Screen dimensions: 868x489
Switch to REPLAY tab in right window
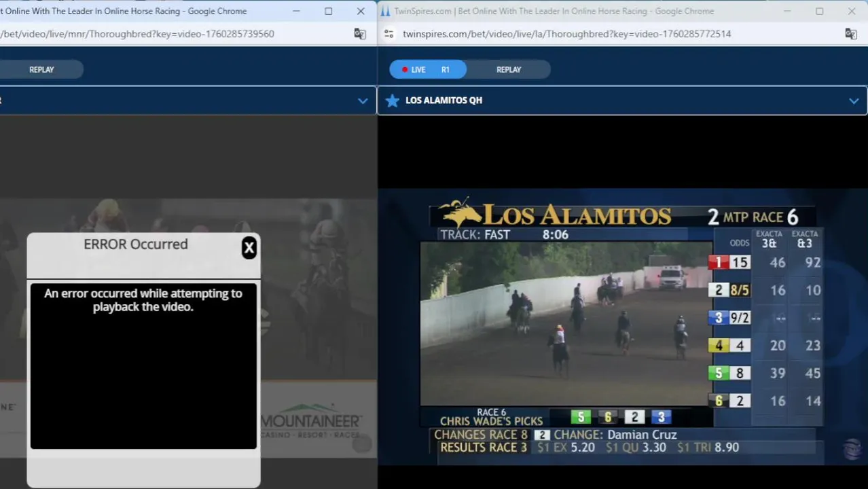509,69
